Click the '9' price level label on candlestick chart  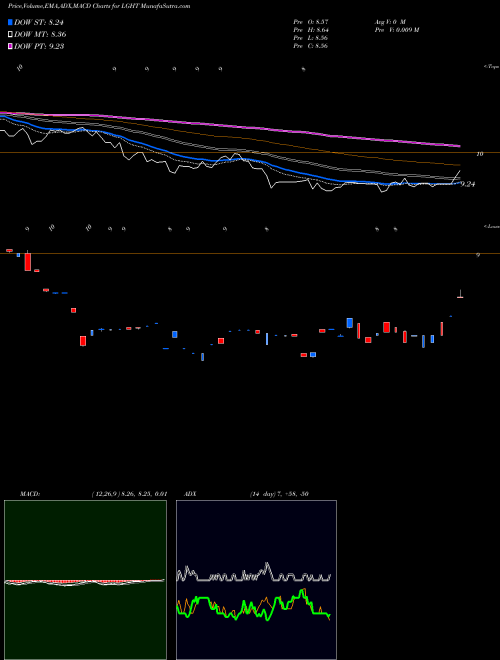pos(478,255)
